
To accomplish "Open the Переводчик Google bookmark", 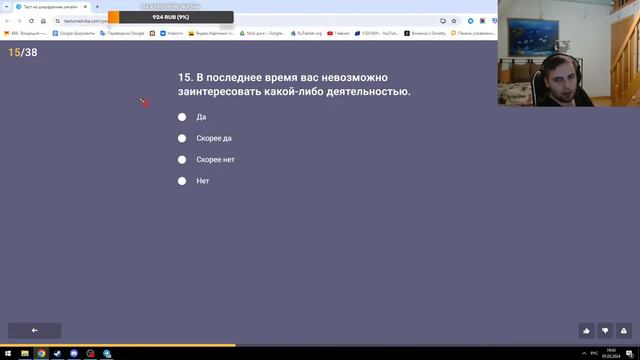I will (x=122, y=33).
